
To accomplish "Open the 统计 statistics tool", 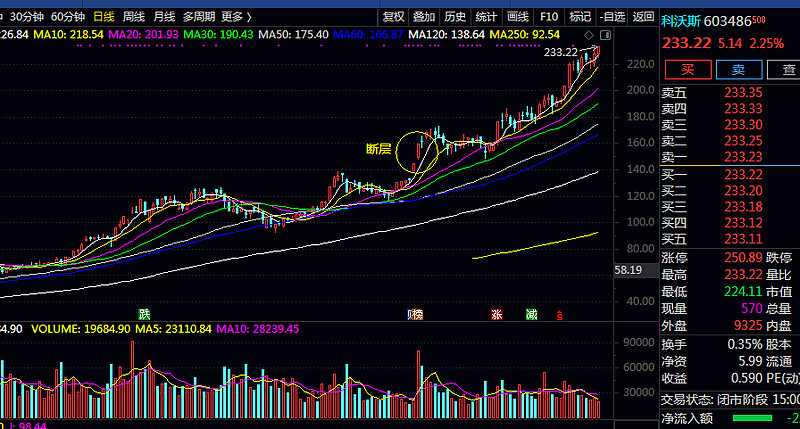I will [486, 17].
